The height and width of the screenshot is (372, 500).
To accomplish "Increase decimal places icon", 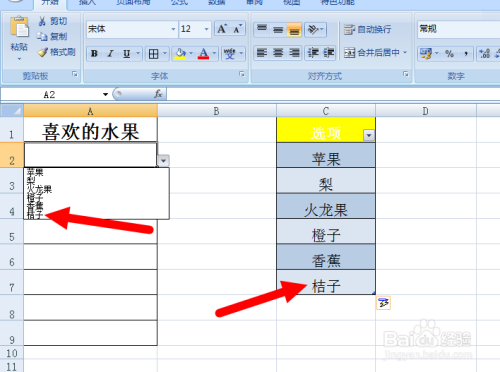I will (x=484, y=53).
